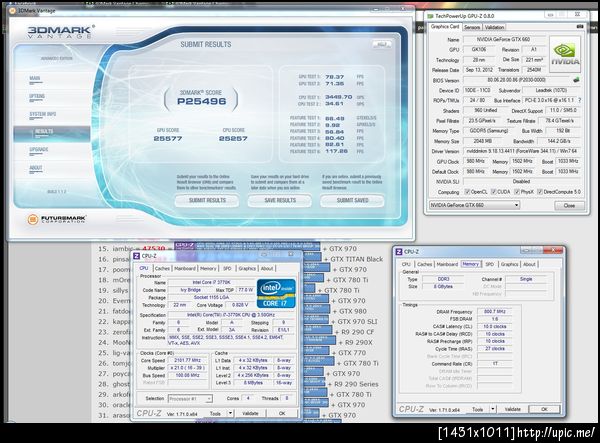The image size is (600, 443).
Task: Click the 3DMark Vantage logo
Action: 60,32
